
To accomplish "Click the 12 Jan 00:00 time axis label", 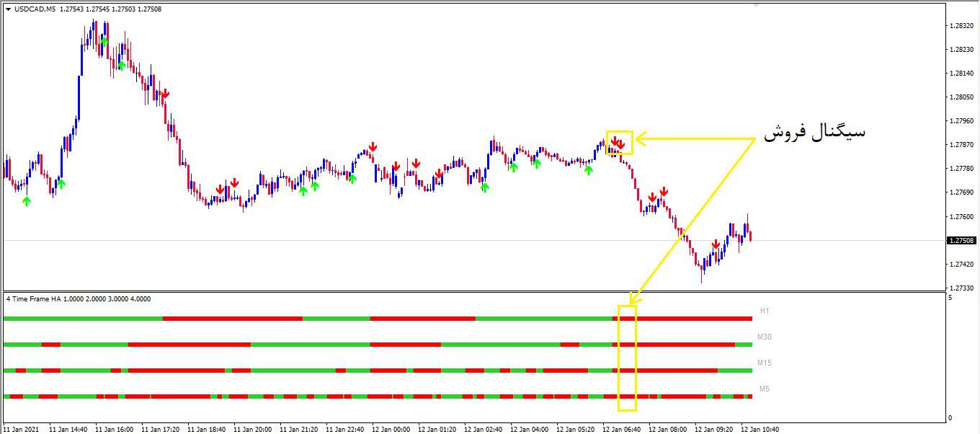I will point(392,429).
